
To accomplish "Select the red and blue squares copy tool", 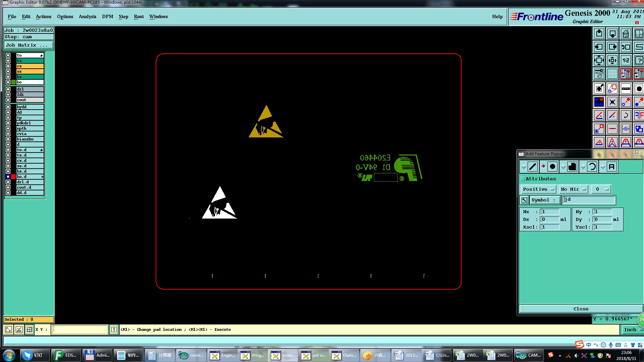I will [x=612, y=88].
